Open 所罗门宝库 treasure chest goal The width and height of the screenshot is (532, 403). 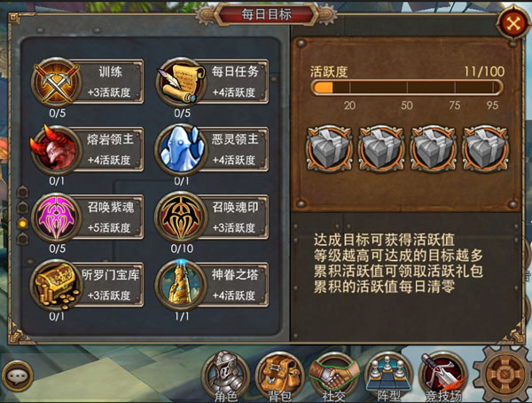coord(88,285)
